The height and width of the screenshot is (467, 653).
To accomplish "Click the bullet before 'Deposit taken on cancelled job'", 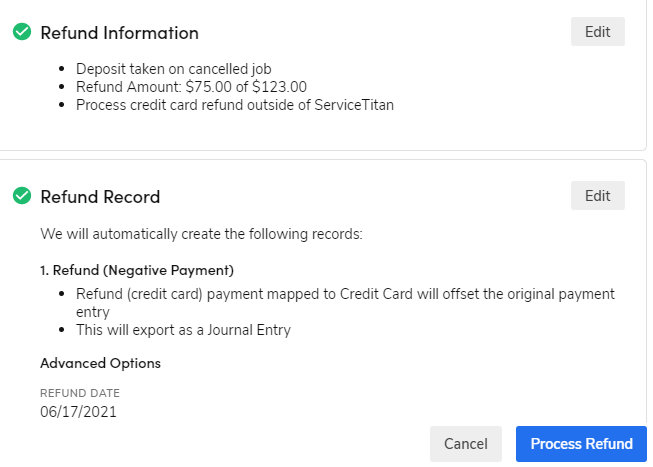I will (63, 69).
